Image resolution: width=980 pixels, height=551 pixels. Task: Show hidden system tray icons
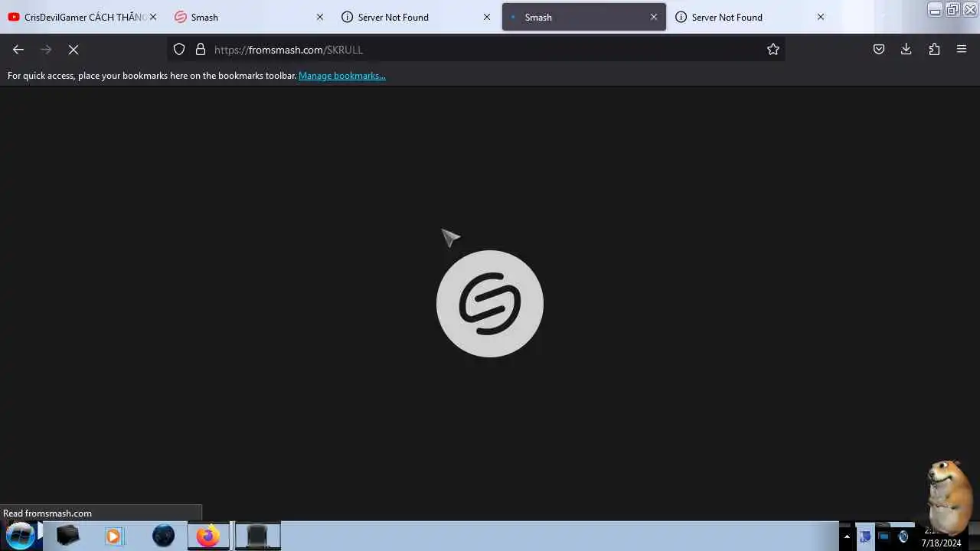click(847, 536)
